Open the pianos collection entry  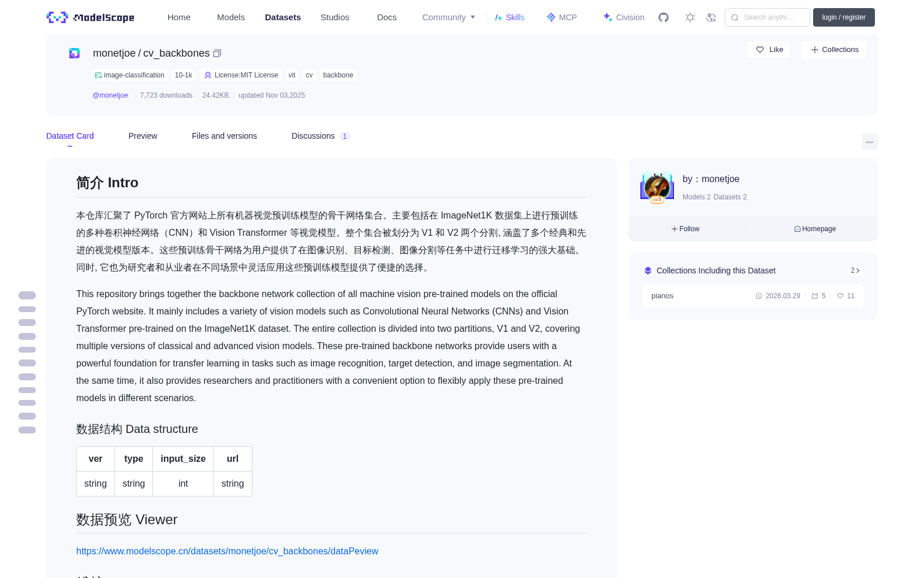point(753,296)
